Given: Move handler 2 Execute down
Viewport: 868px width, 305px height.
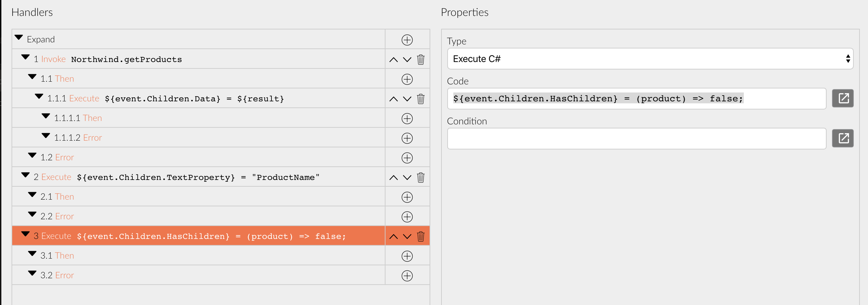Looking at the screenshot, I should [407, 178].
